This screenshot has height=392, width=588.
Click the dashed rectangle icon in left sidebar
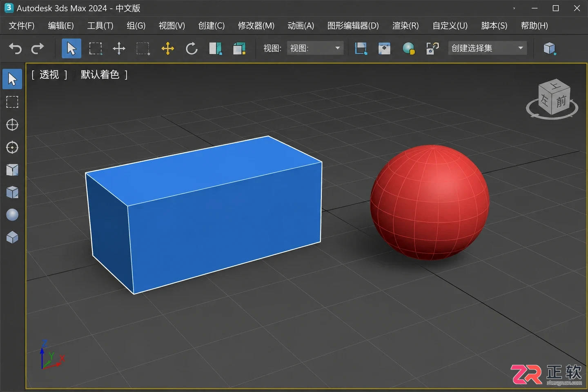[12, 102]
